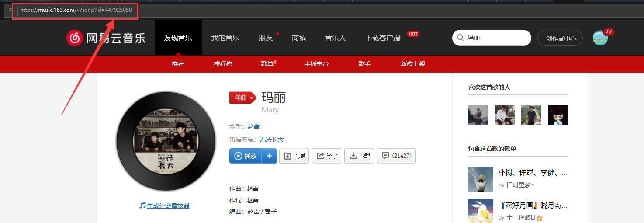
Task: Click the 编曲: 赵雷 / 喜子 credit line
Action: pos(253,212)
